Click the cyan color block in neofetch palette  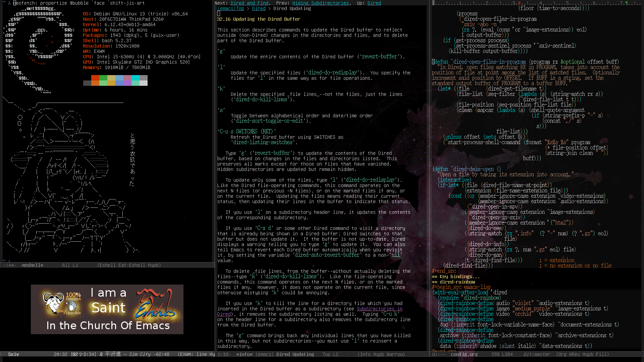point(135,78)
